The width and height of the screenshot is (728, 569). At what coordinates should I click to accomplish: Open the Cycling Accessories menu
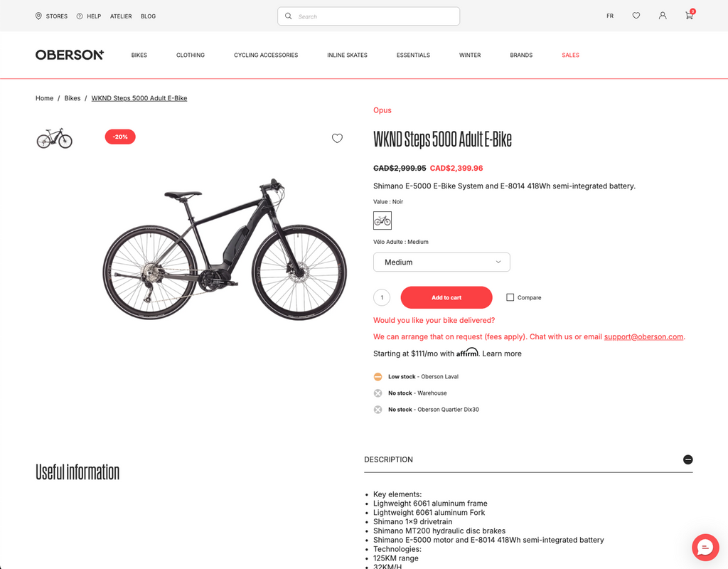pos(266,55)
